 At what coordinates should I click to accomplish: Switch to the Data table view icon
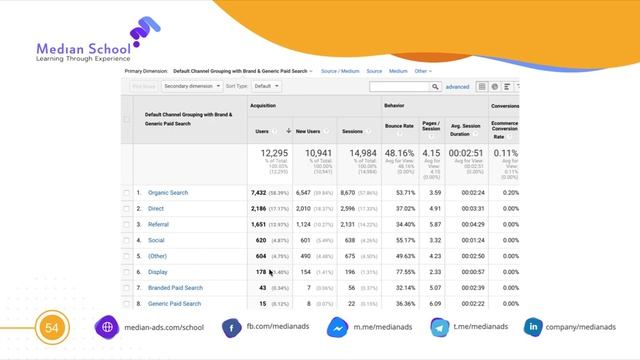pos(482,87)
